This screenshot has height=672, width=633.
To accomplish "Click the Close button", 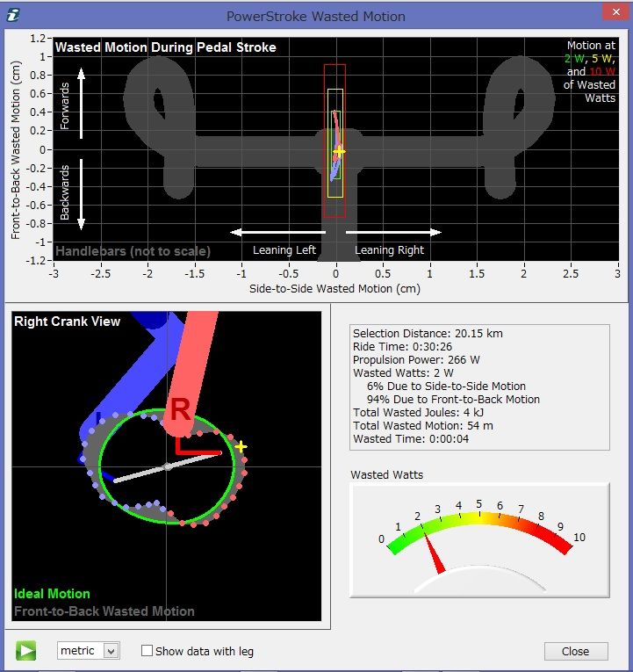I will [x=576, y=651].
